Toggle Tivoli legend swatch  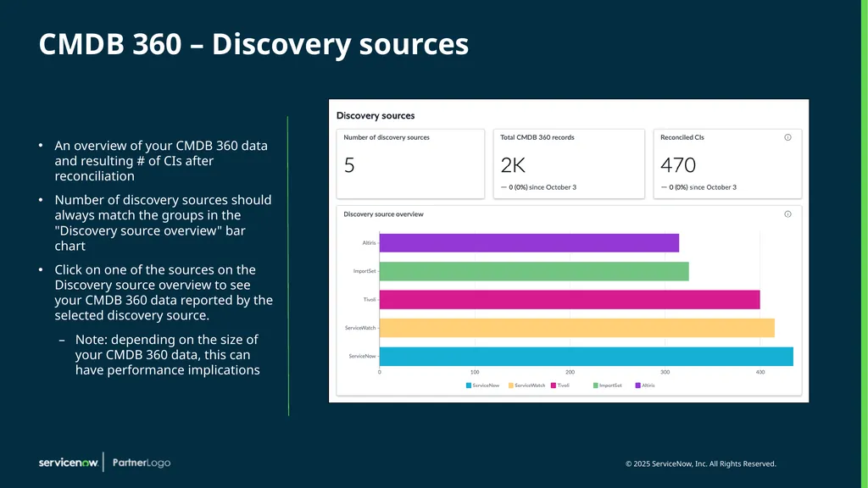[554, 385]
